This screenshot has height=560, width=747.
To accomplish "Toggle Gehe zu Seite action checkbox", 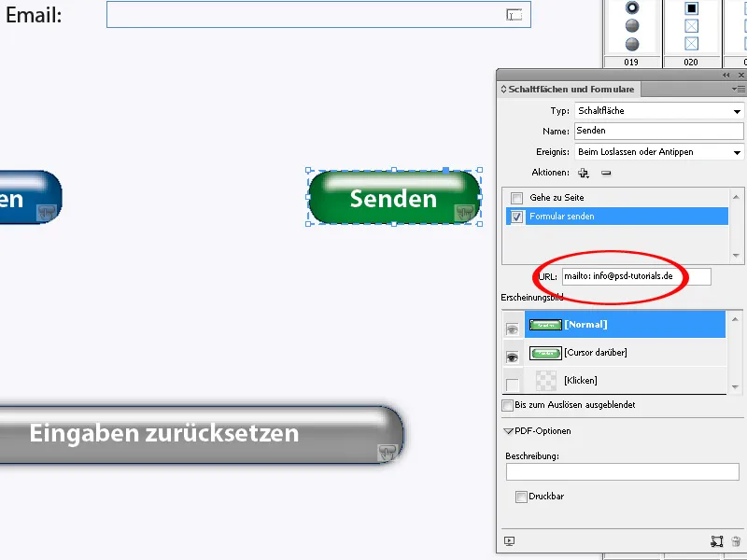I will pos(516,198).
